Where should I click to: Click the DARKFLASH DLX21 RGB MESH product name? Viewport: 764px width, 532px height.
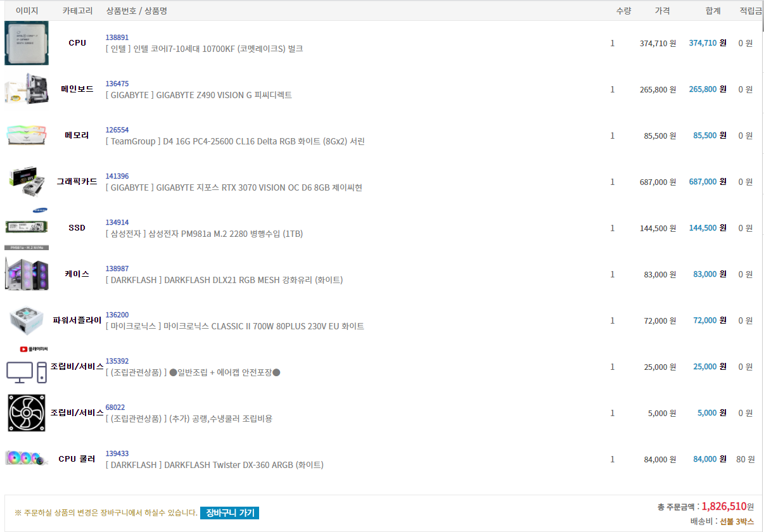pyautogui.click(x=224, y=280)
